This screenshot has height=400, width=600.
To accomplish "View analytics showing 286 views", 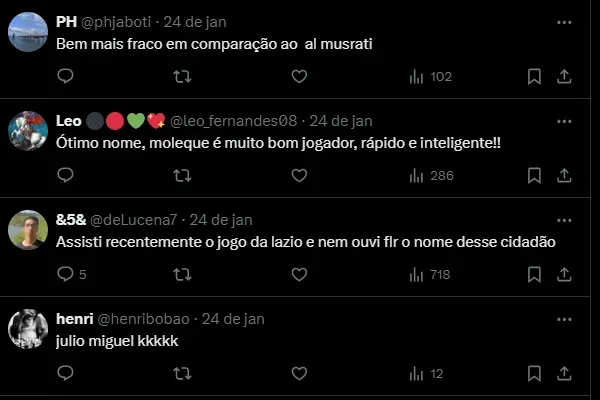I will [x=432, y=175].
